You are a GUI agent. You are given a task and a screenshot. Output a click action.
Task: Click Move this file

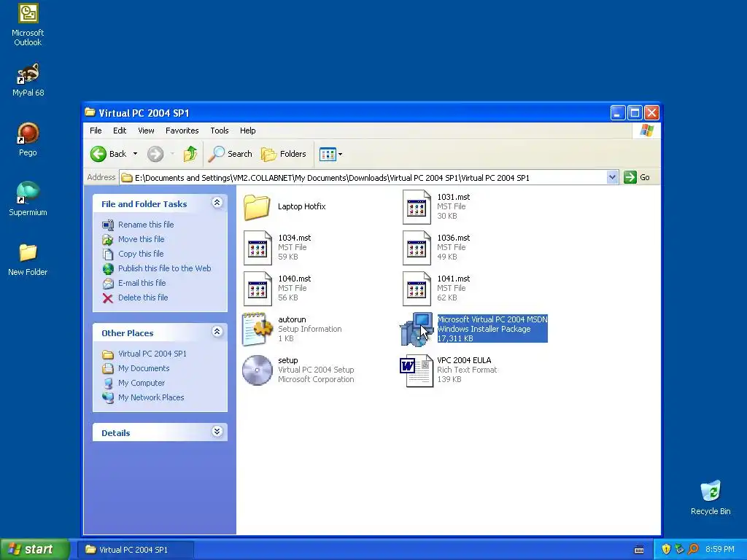[141, 239]
